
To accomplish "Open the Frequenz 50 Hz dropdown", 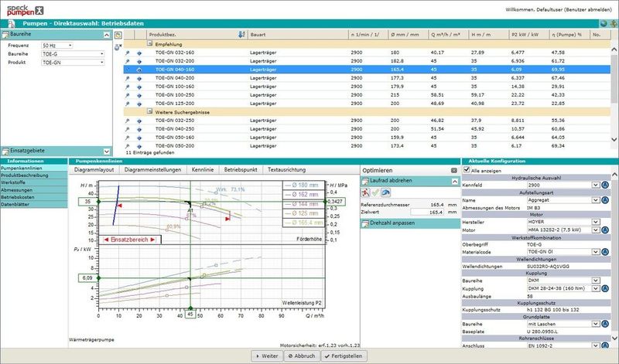I will (x=56, y=46).
